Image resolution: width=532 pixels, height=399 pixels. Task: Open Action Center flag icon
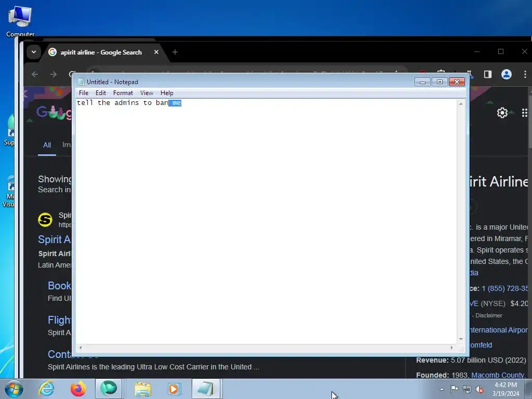(454, 389)
